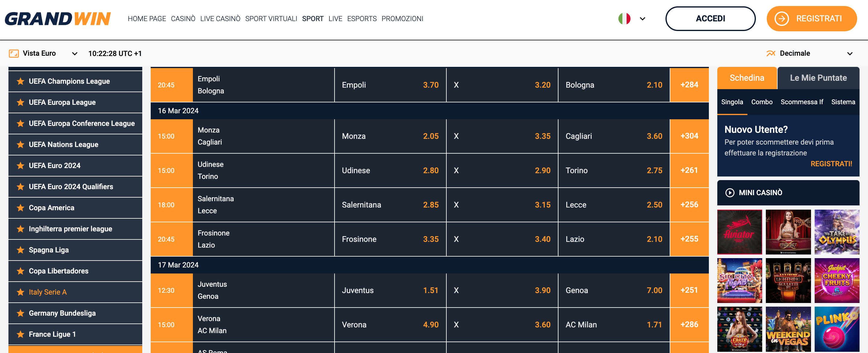Image resolution: width=868 pixels, height=353 pixels.
Task: Open the Plinko game thumbnail
Action: pos(837,329)
